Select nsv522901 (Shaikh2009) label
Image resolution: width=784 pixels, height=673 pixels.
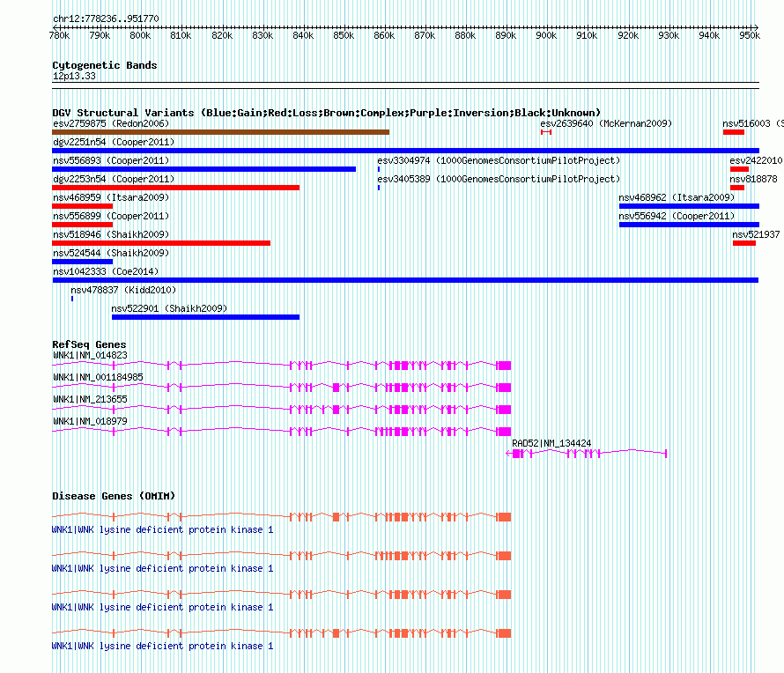tap(169, 308)
